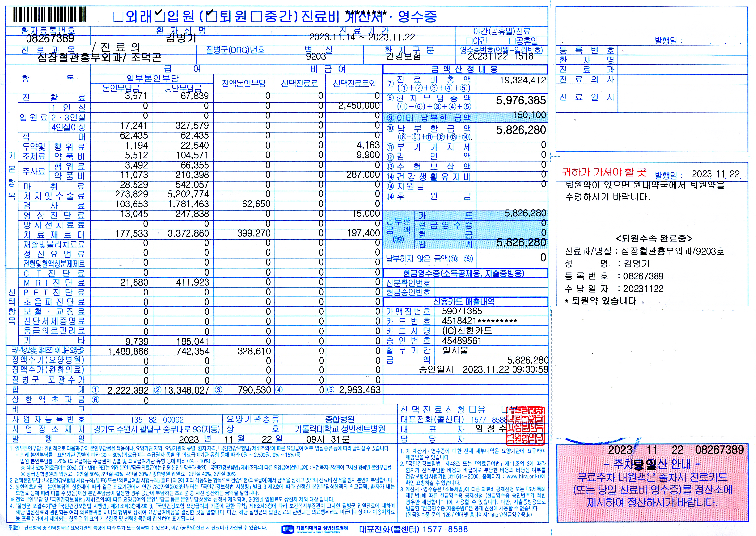Open the www.hira.or.kr link
The image size is (756, 536).
point(523,476)
